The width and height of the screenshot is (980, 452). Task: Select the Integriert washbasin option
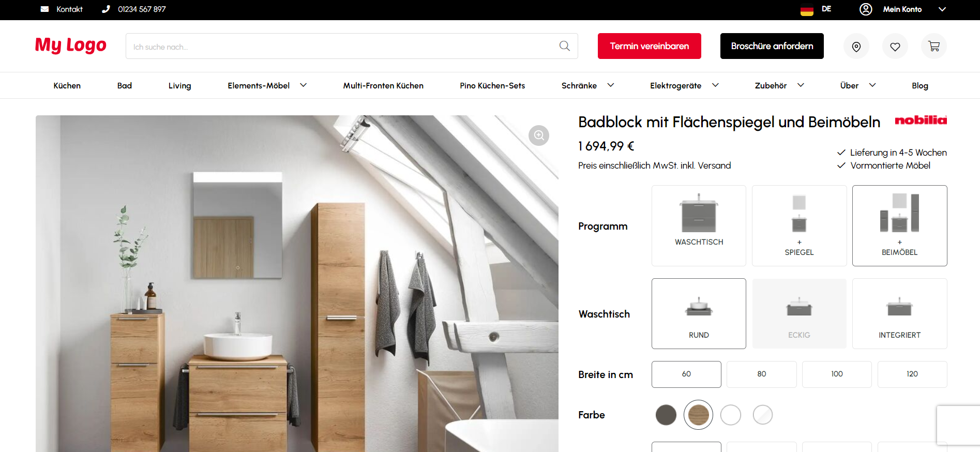(899, 313)
